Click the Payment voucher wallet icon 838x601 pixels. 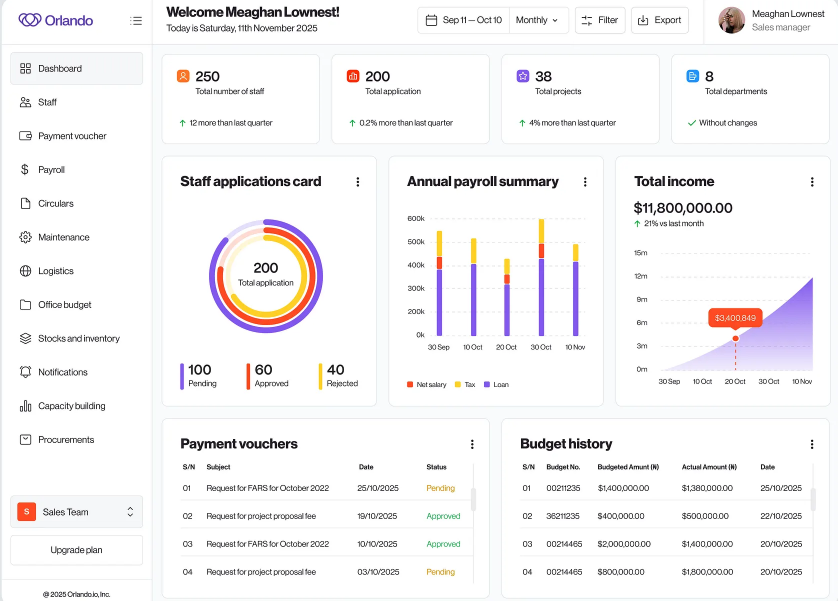pyautogui.click(x=25, y=136)
